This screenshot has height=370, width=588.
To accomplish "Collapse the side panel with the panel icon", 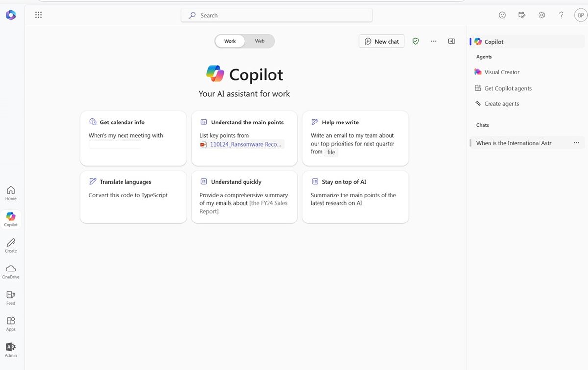I will (x=451, y=41).
